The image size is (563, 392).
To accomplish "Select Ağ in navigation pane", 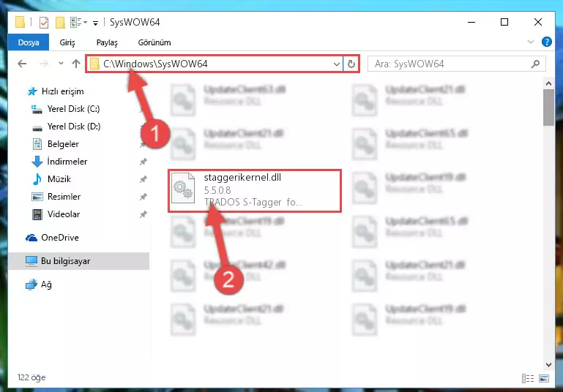I will [46, 284].
